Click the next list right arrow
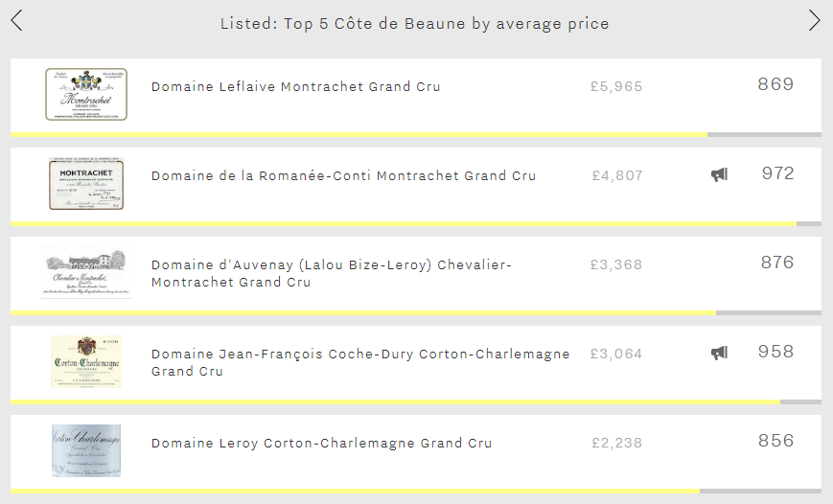The width and height of the screenshot is (833, 504). click(x=815, y=21)
